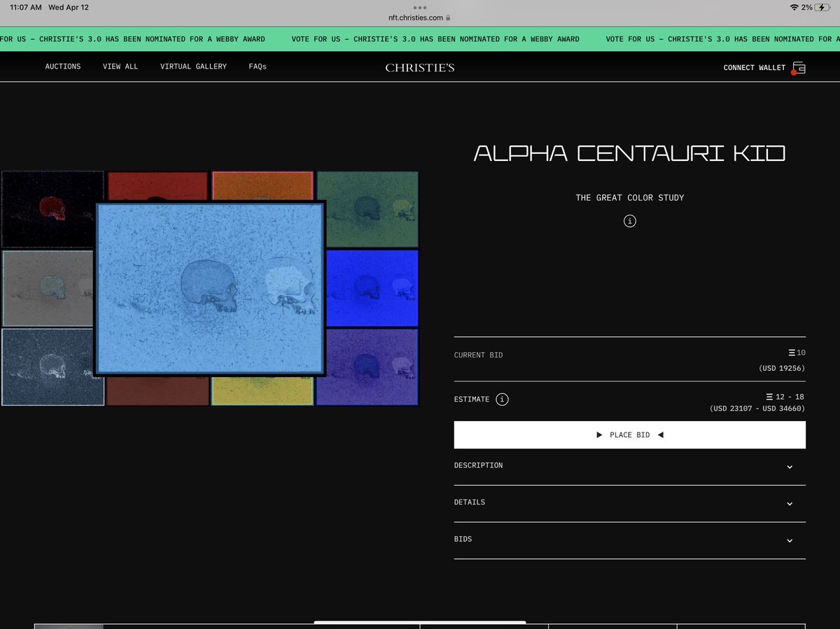This screenshot has width=840, height=629.
Task: Click the Bids label
Action: (463, 539)
